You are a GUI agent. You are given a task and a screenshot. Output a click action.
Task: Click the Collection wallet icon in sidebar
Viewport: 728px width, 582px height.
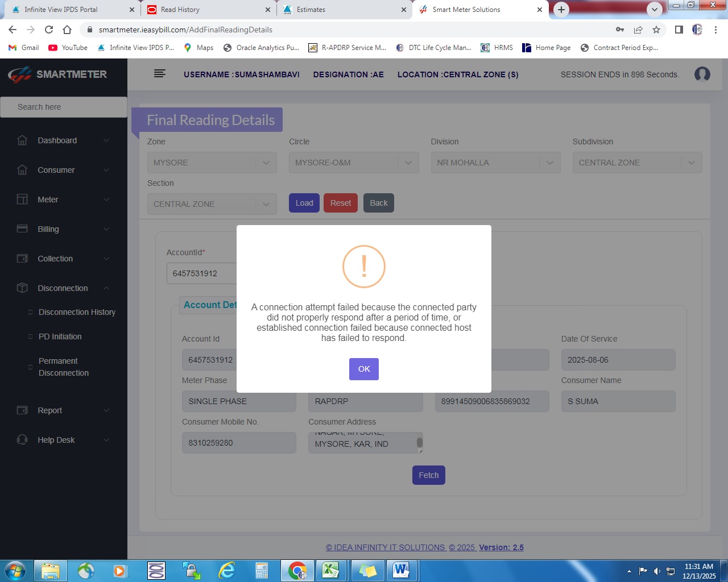pos(22,259)
